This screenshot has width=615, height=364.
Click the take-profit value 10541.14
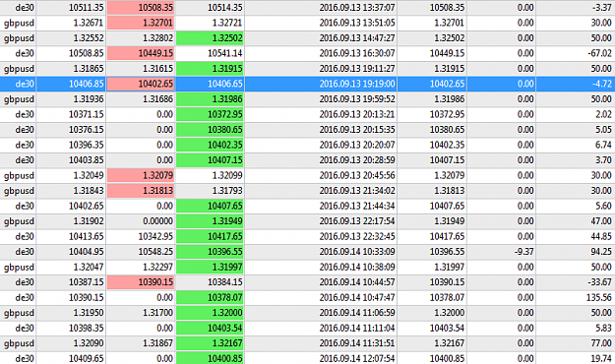tap(225, 53)
